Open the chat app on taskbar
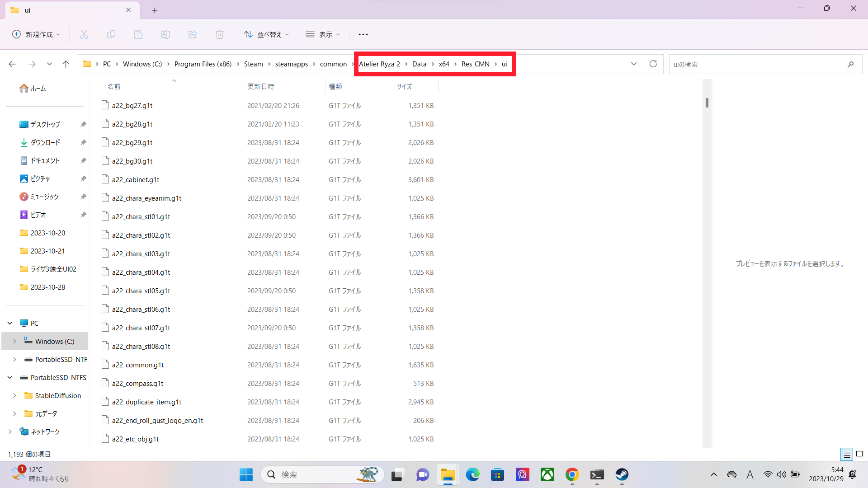868x488 pixels. tap(423, 474)
